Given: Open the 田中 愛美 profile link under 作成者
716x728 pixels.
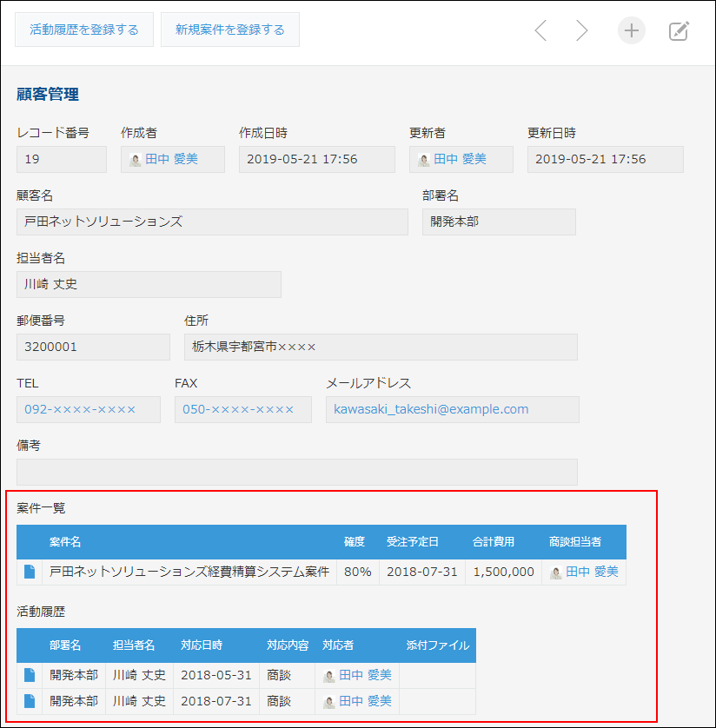Looking at the screenshot, I should (x=170, y=159).
